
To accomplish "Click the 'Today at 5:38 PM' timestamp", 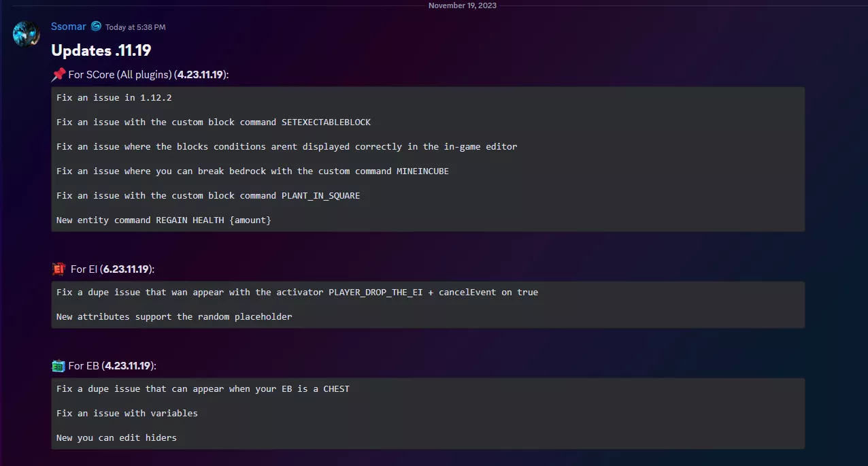I will click(135, 27).
